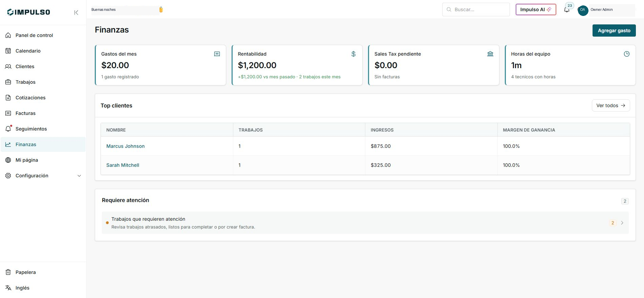
Task: Go to Calendario
Action: (43, 51)
